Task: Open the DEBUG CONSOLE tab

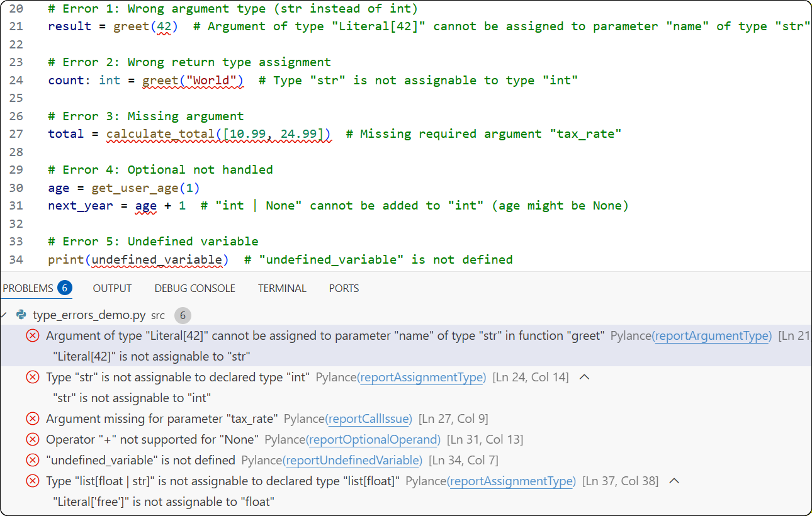Action: pyautogui.click(x=195, y=288)
